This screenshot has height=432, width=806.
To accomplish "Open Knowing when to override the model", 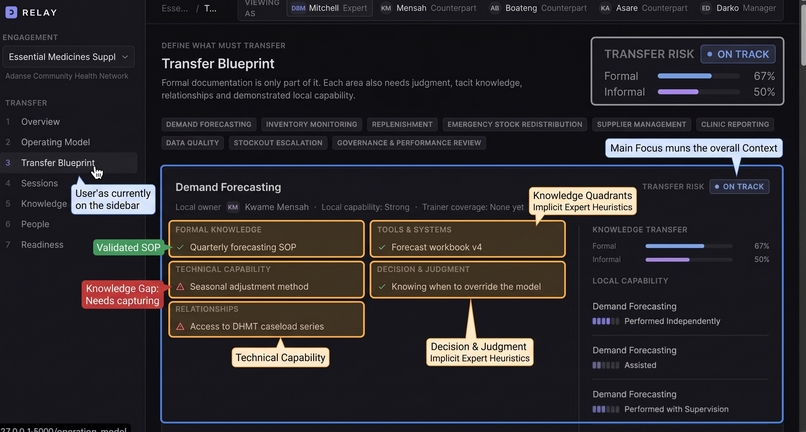I will coord(466,287).
